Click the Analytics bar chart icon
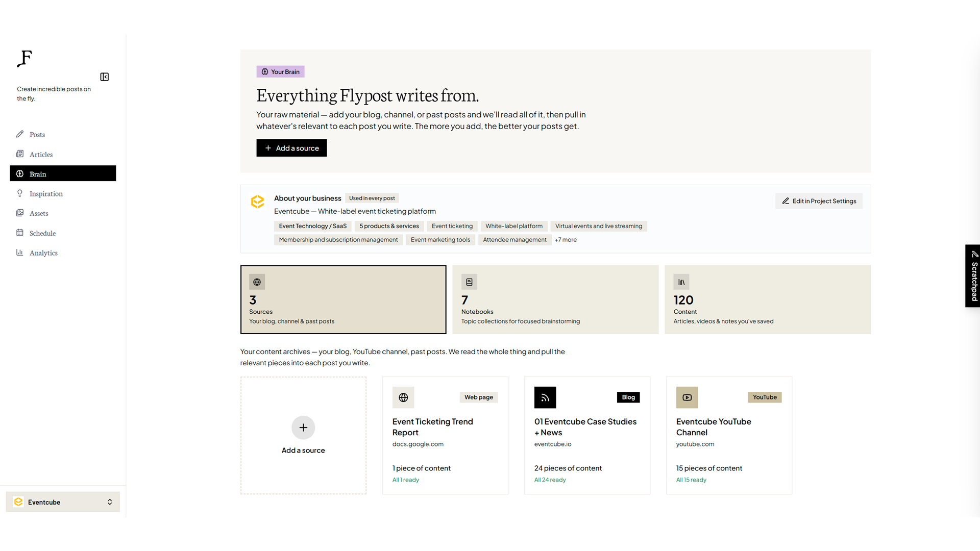 [20, 253]
